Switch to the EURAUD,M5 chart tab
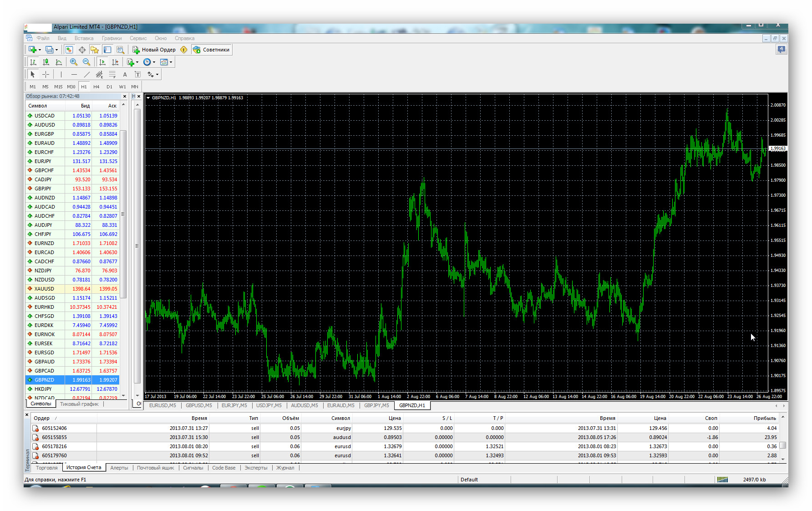Viewport: 812px width, 511px height. coord(340,405)
